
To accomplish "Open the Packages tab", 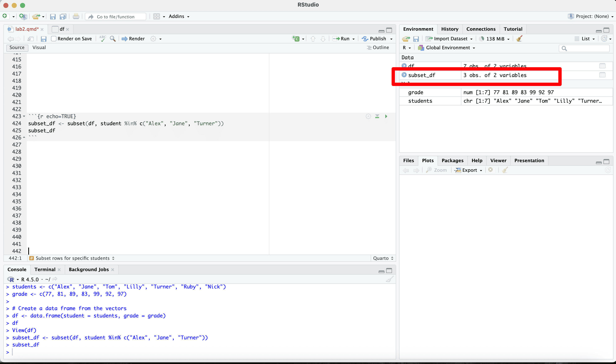I will point(452,161).
